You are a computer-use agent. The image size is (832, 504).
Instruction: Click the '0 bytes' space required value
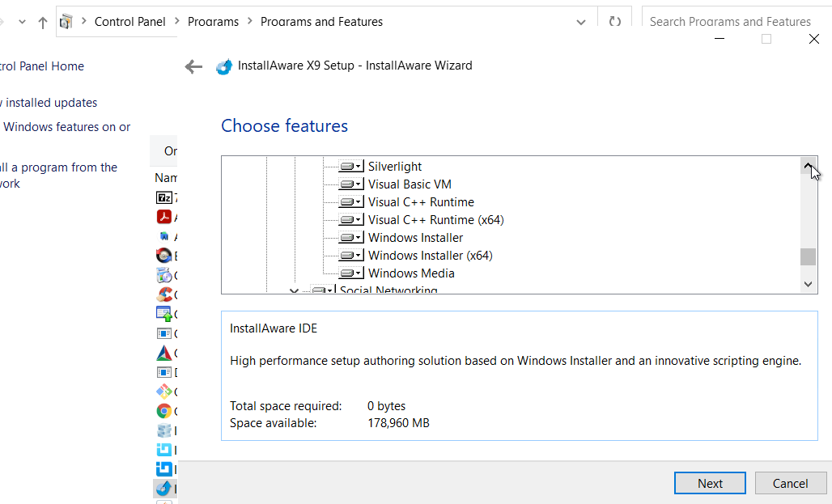[386, 406]
